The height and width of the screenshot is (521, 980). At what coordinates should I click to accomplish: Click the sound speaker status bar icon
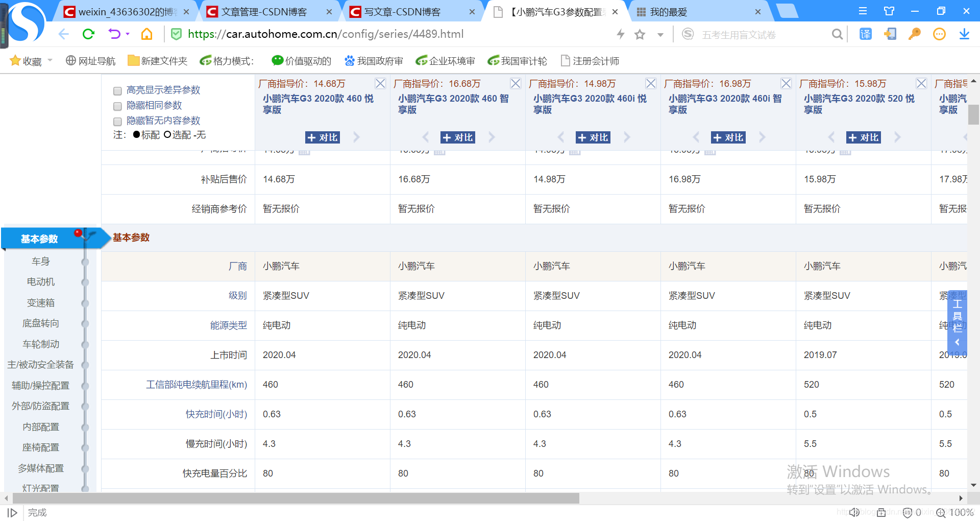[x=854, y=512]
